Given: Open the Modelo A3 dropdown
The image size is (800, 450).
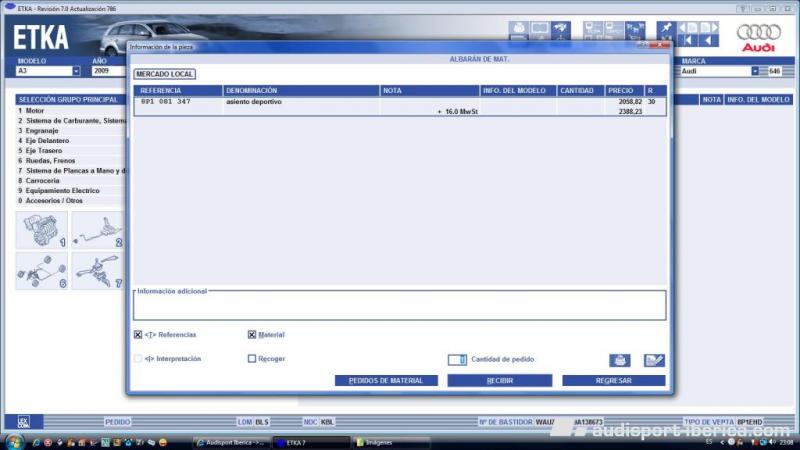Looking at the screenshot, I should pos(76,71).
